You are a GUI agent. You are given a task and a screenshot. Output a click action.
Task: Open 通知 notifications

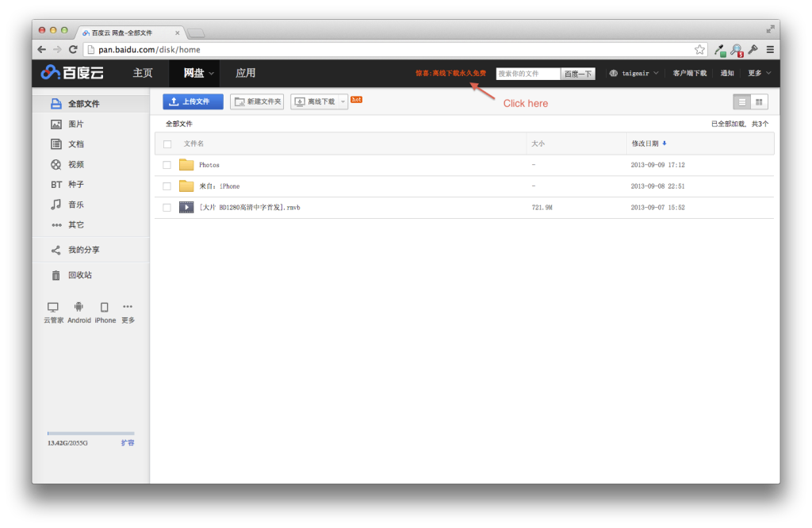coord(727,74)
